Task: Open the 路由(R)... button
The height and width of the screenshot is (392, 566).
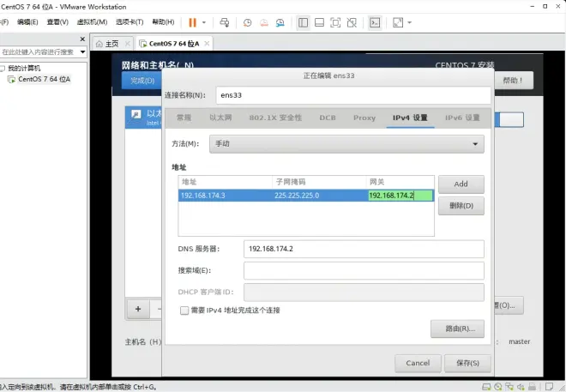Action: 457,329
